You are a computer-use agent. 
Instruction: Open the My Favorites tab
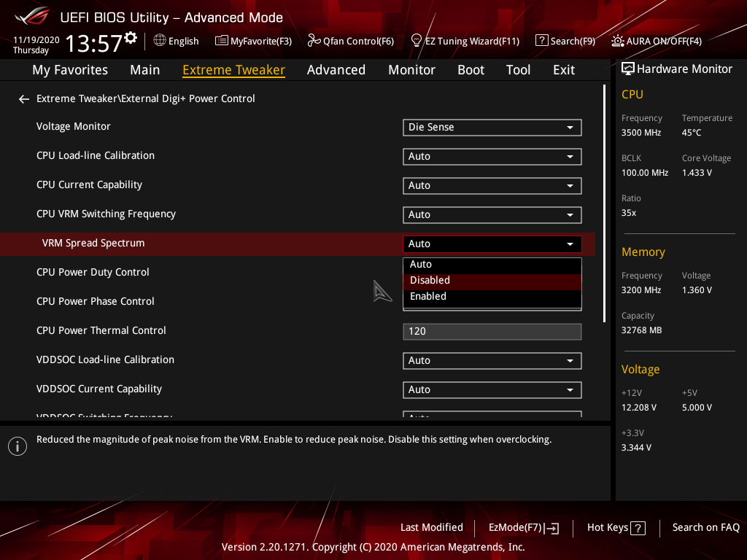(x=70, y=70)
